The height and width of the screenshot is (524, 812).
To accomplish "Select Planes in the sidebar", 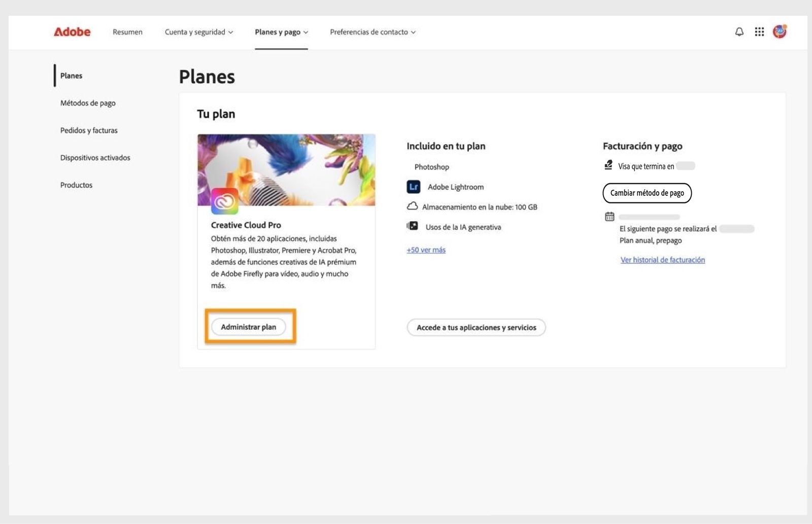I will 71,76.
